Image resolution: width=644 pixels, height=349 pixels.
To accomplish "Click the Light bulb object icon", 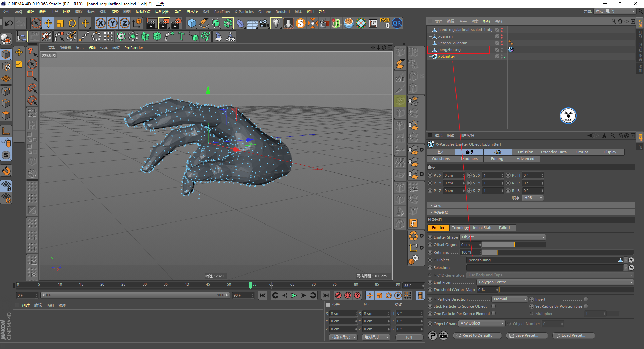I will coord(276,23).
